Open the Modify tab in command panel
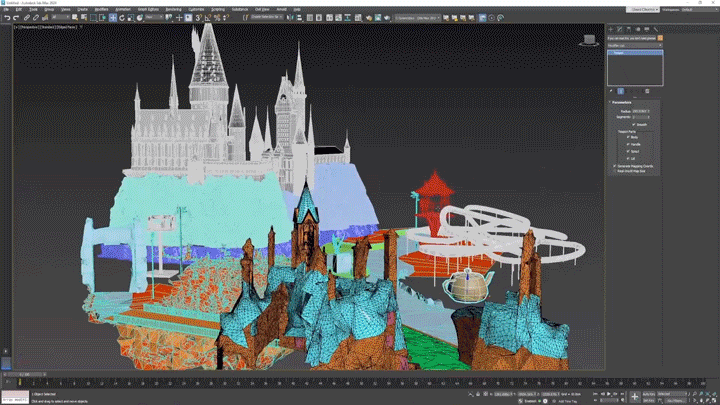 click(x=620, y=30)
